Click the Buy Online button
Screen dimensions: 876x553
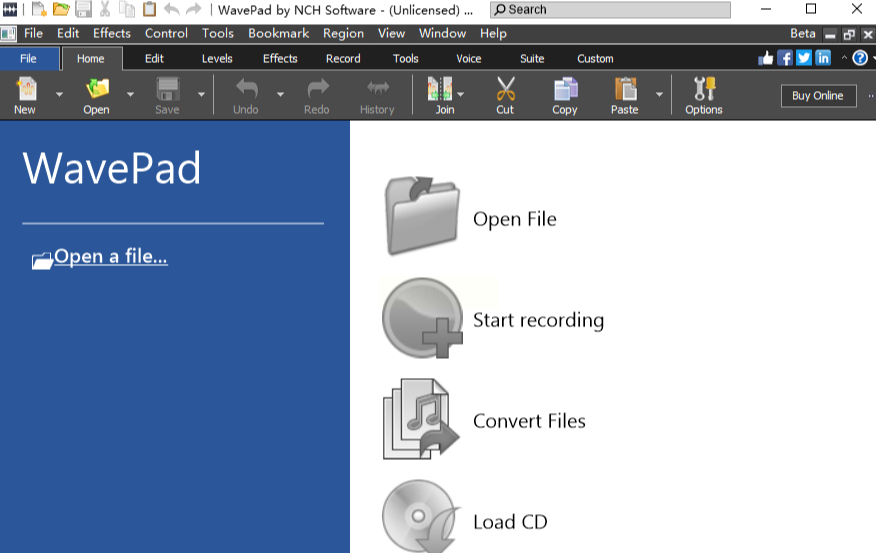[818, 96]
